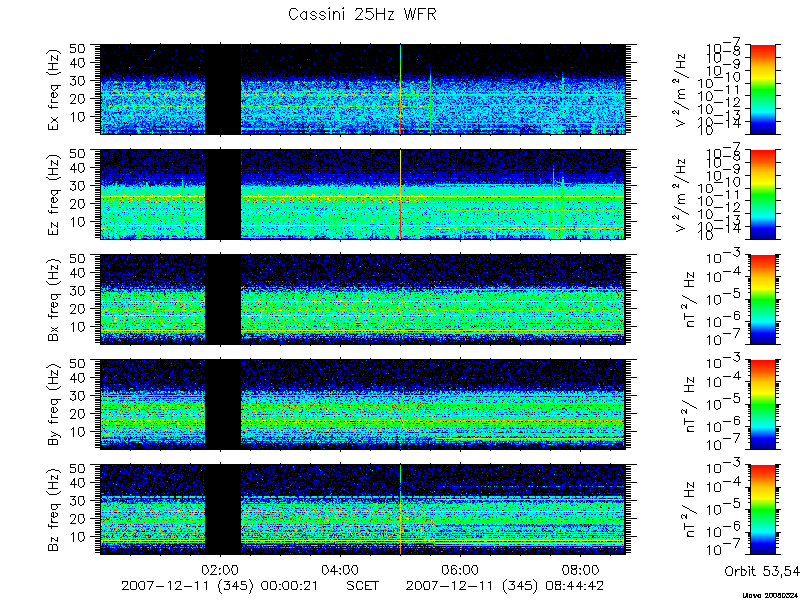
Task: Click the Bx spectrogram color bar
Action: (x=763, y=299)
